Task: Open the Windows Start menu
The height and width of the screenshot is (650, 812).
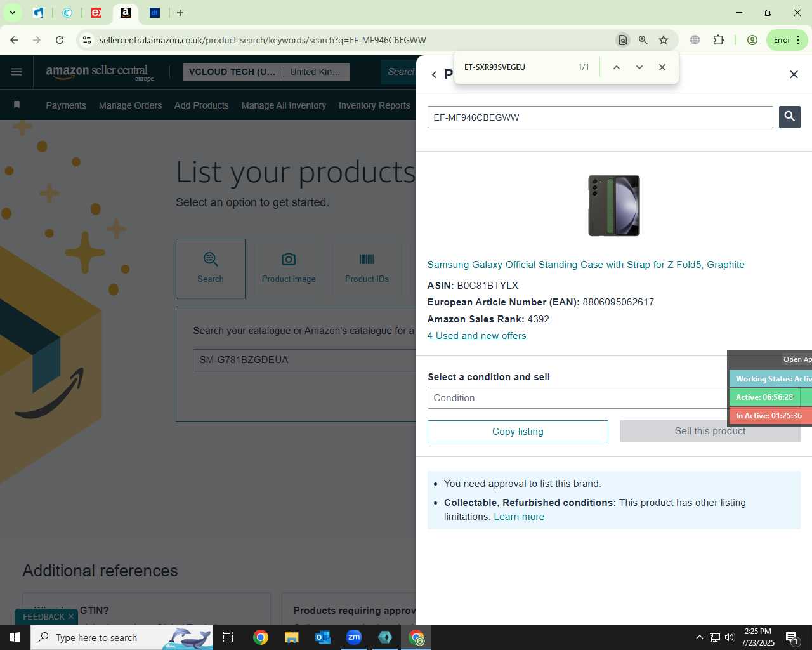Action: pyautogui.click(x=15, y=637)
